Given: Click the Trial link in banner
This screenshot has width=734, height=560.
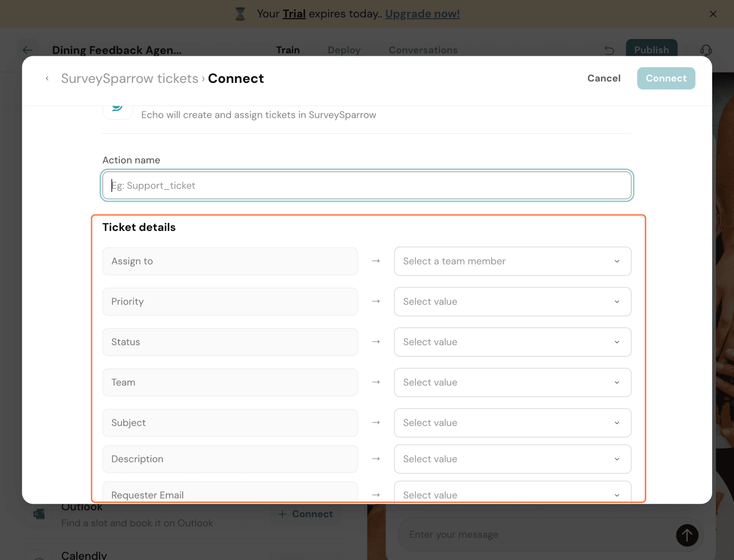Looking at the screenshot, I should [x=294, y=14].
